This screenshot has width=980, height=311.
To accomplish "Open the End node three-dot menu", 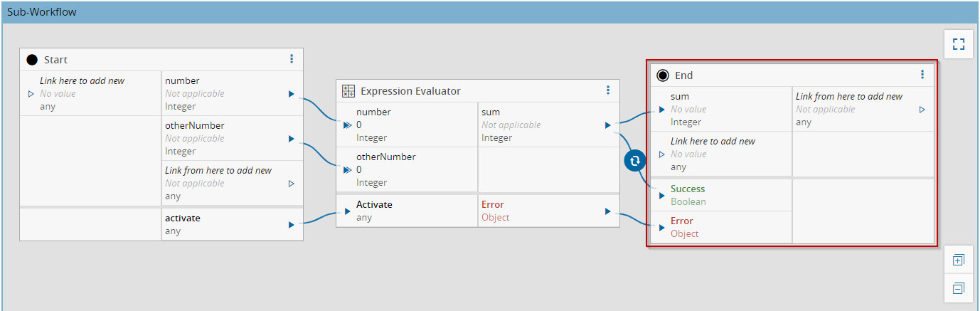I will 922,75.
